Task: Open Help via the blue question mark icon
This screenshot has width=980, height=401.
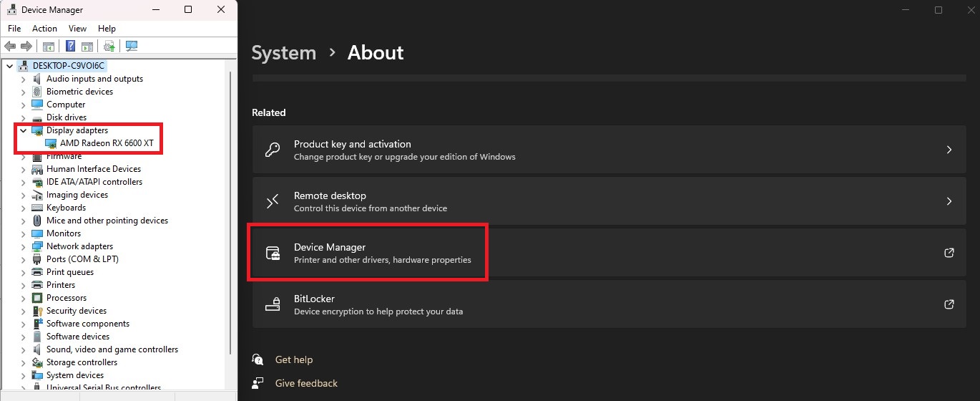Action: (x=71, y=47)
